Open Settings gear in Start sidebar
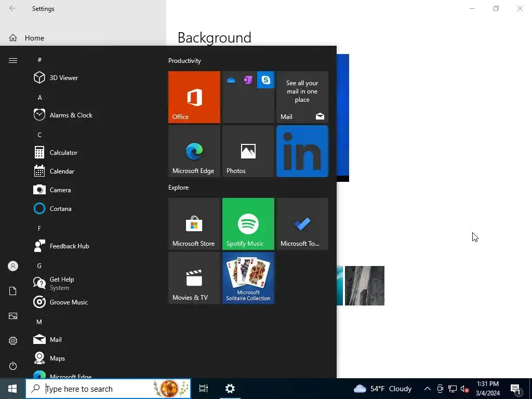532x399 pixels. 13,341
